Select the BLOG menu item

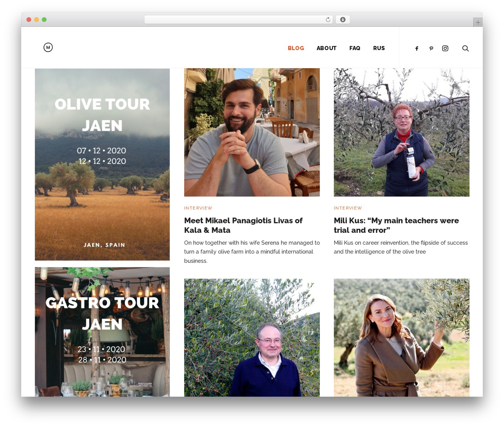tap(296, 48)
